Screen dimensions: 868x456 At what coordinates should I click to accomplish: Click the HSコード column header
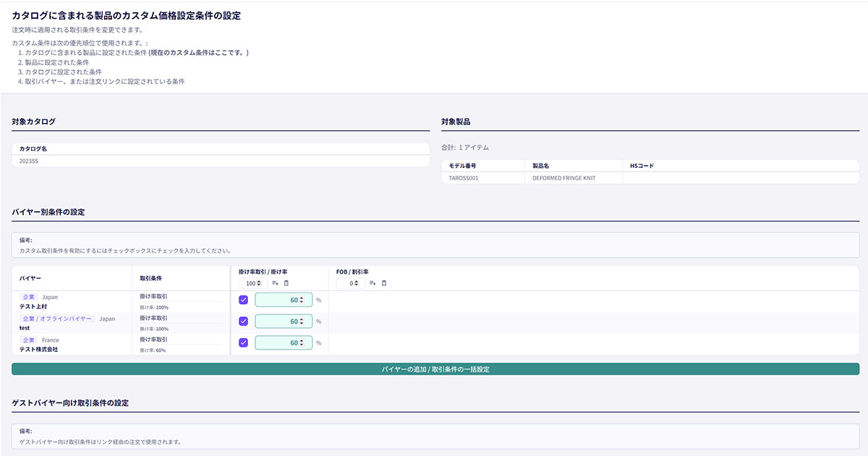coord(642,166)
